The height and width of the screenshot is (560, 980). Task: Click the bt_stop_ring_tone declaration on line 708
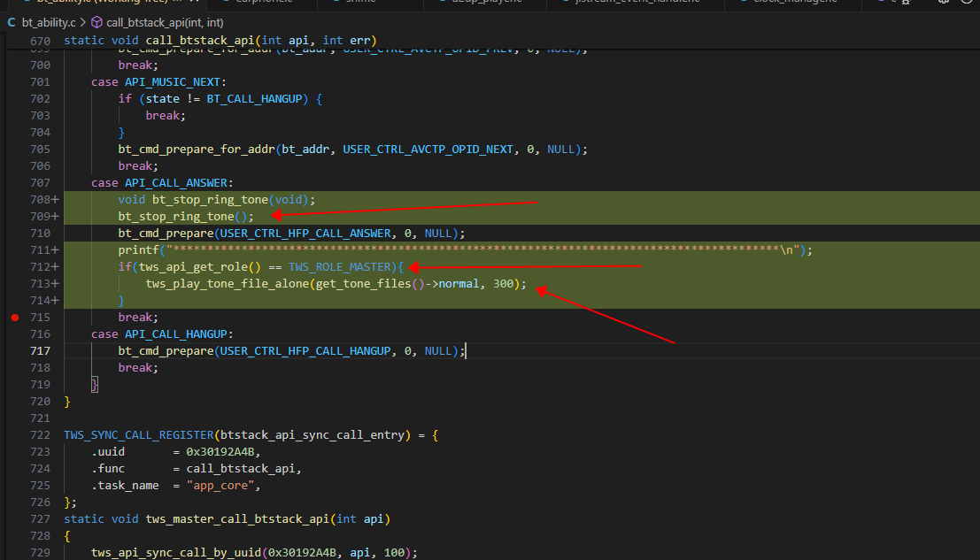point(211,200)
